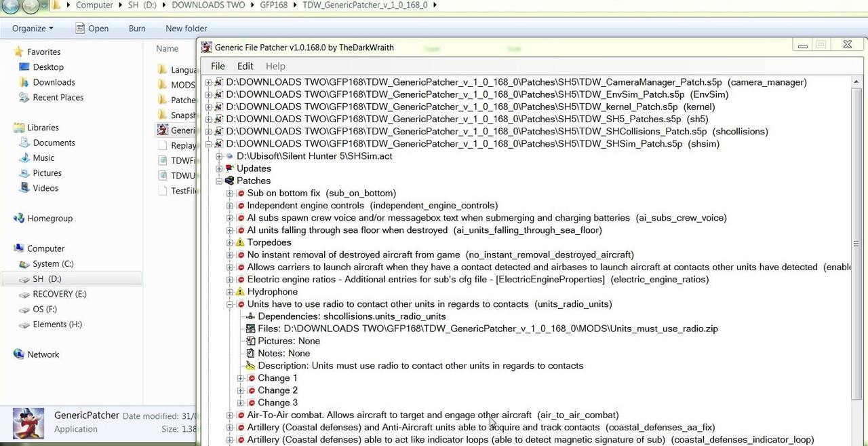Expand the TDW_kernel_Patch.s5p node
This screenshot has height=446, width=868.
tap(208, 107)
